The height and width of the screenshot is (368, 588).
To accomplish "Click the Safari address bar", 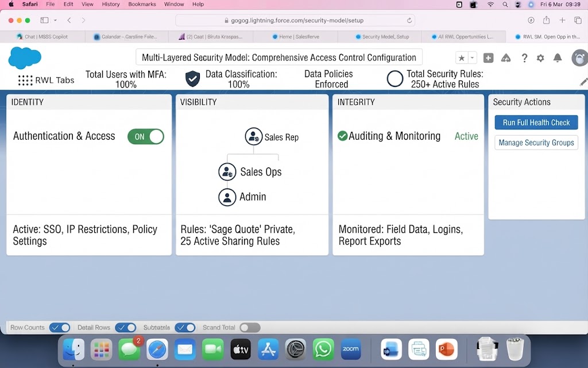I will [x=295, y=20].
